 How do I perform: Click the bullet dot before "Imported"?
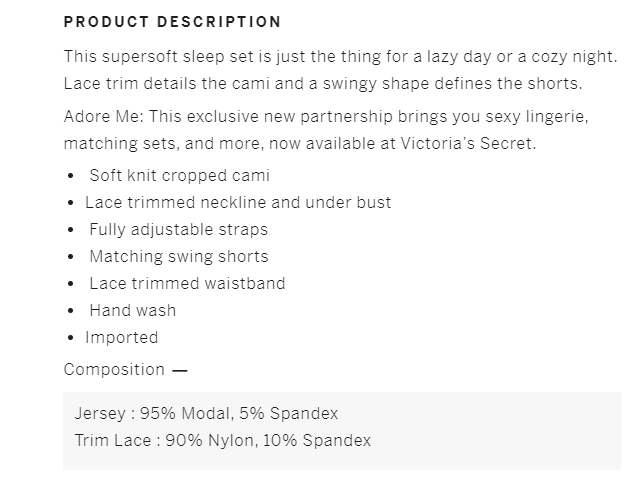(70, 338)
